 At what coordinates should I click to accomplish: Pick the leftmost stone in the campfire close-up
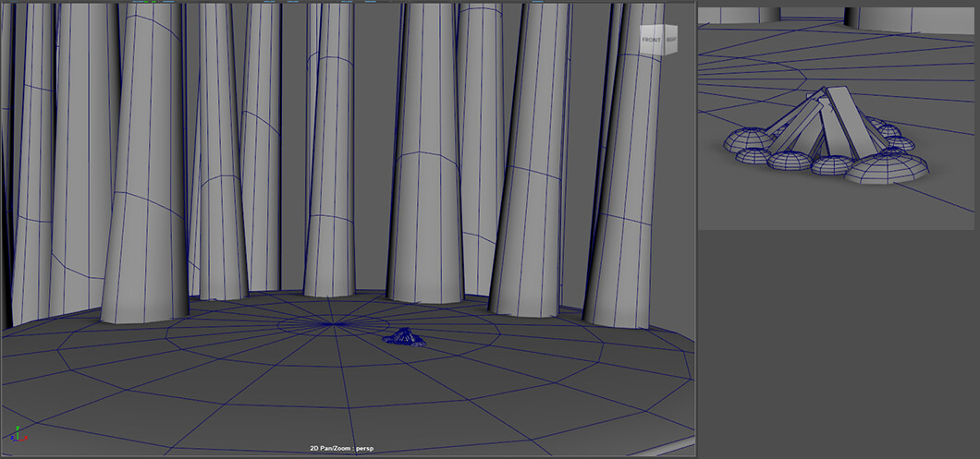[x=747, y=140]
